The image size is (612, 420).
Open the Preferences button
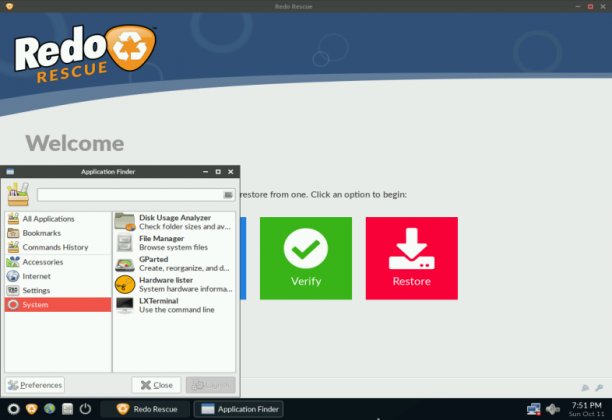[x=35, y=385]
